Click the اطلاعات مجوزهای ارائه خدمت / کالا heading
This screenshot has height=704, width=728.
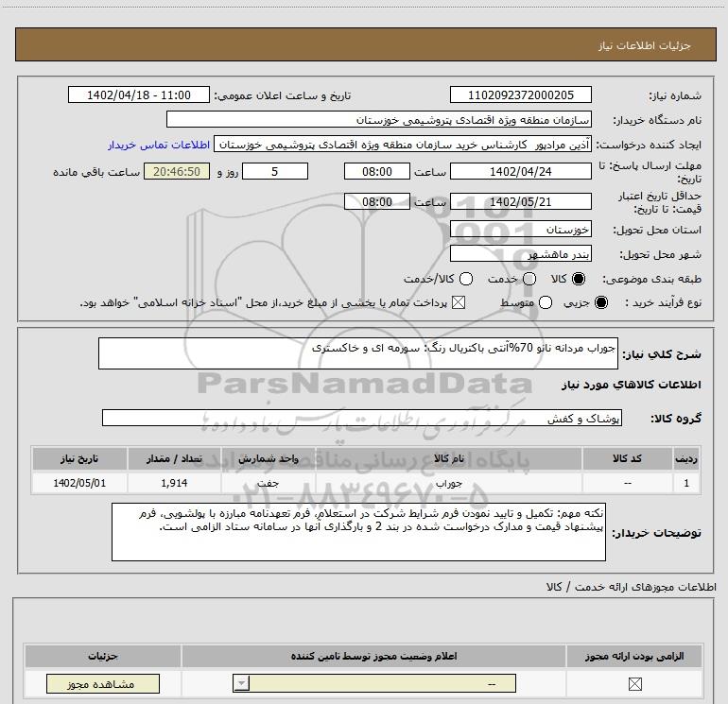click(631, 587)
